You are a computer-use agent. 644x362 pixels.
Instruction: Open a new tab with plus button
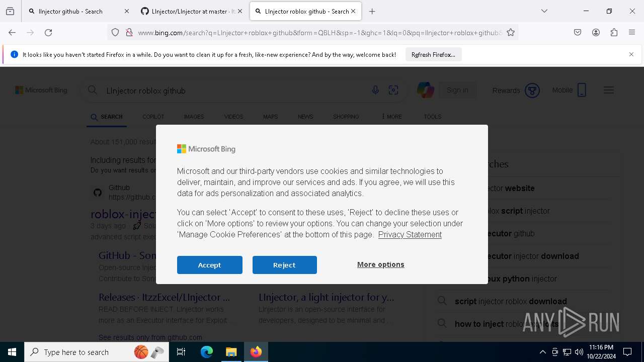point(372,11)
